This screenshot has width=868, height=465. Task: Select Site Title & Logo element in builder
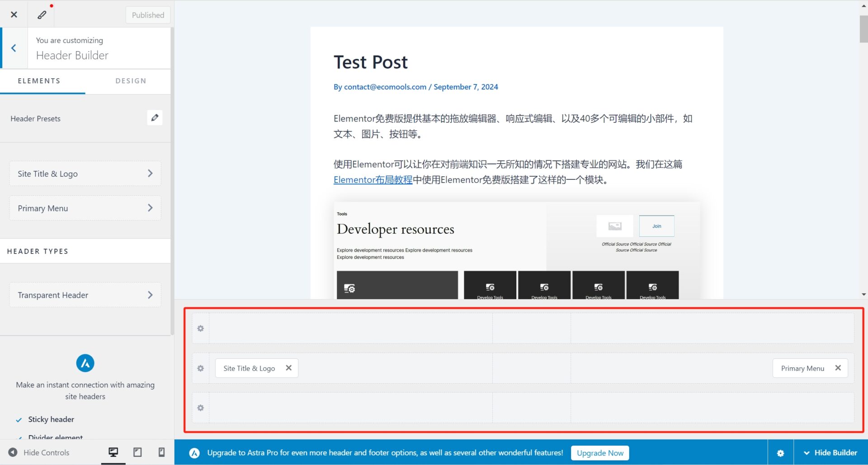249,368
